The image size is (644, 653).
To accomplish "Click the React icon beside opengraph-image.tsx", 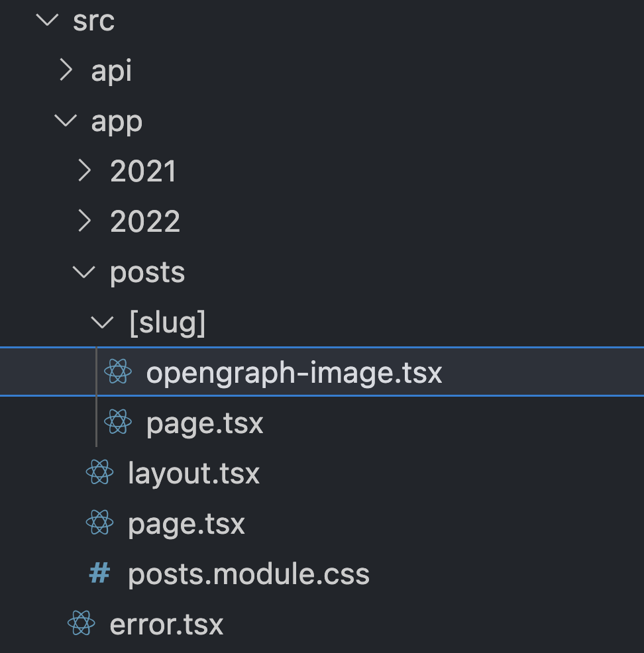I will tap(118, 372).
